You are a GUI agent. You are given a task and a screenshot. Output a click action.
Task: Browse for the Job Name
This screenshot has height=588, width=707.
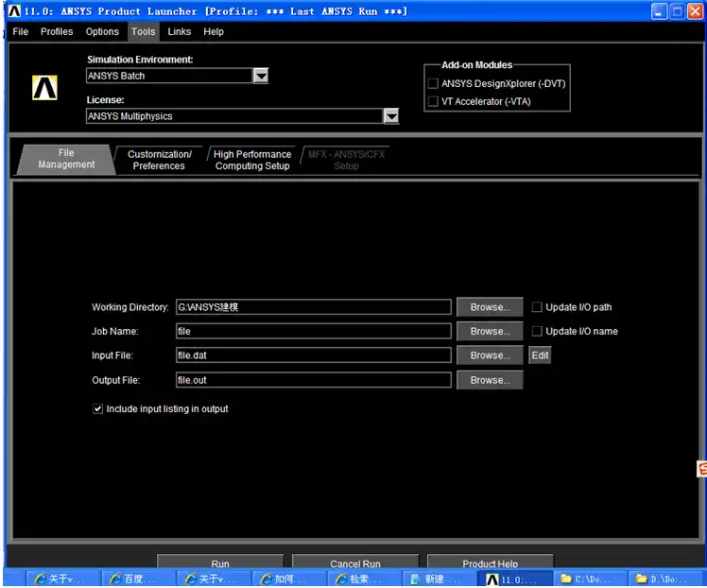click(x=491, y=331)
